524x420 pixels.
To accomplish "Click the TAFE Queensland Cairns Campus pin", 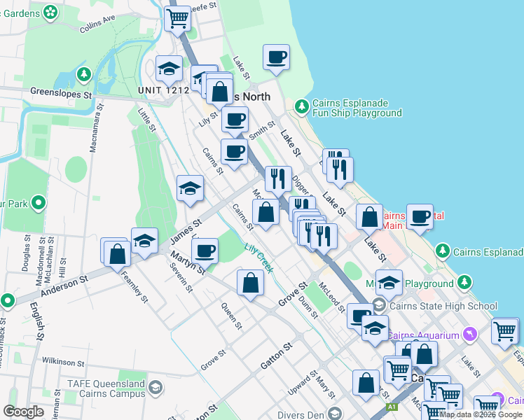I will click(x=156, y=388).
